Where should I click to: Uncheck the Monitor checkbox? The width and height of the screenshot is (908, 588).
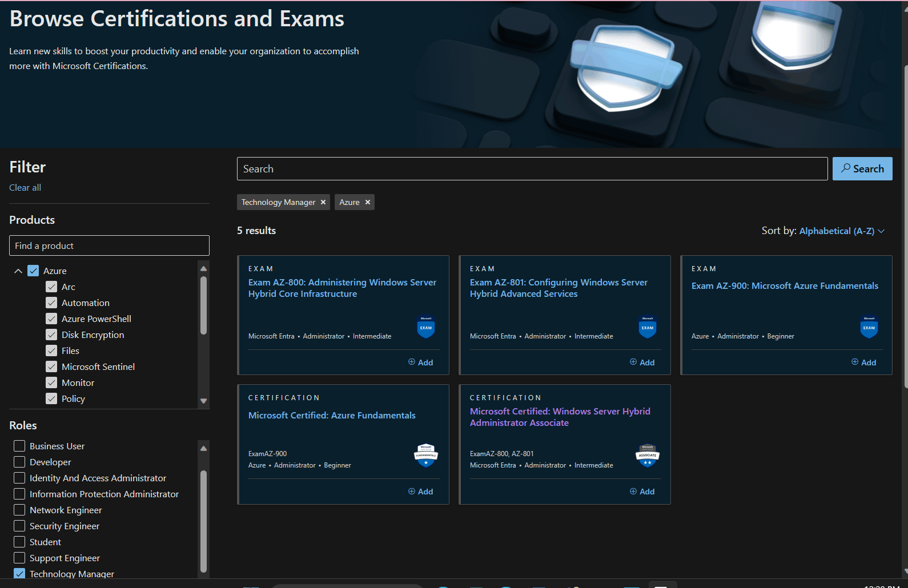coord(51,382)
